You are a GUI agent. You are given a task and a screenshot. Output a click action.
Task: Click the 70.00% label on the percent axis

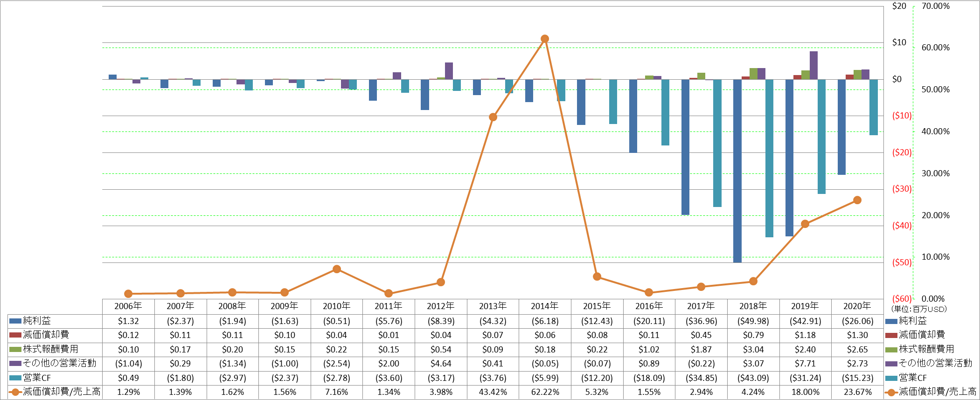[935, 6]
